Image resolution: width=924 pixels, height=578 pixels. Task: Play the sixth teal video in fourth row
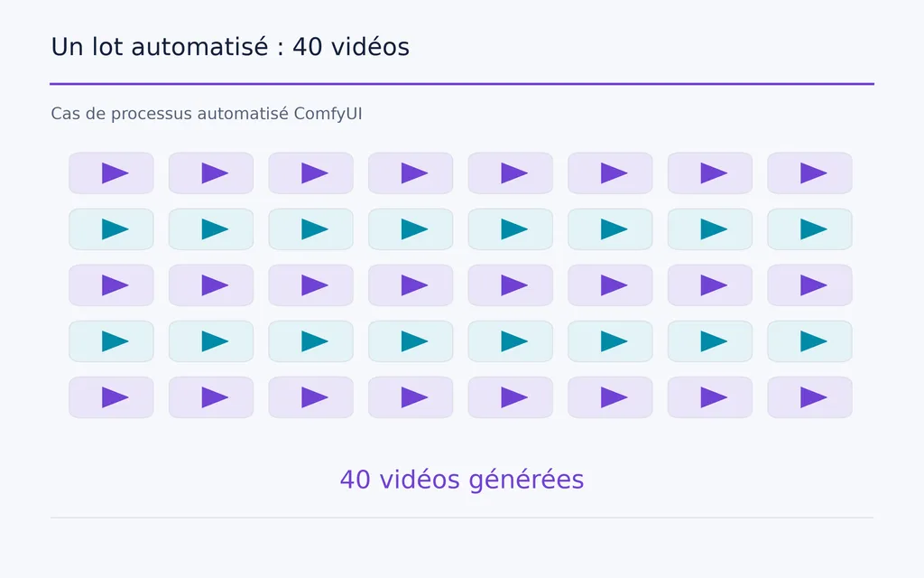pos(610,341)
